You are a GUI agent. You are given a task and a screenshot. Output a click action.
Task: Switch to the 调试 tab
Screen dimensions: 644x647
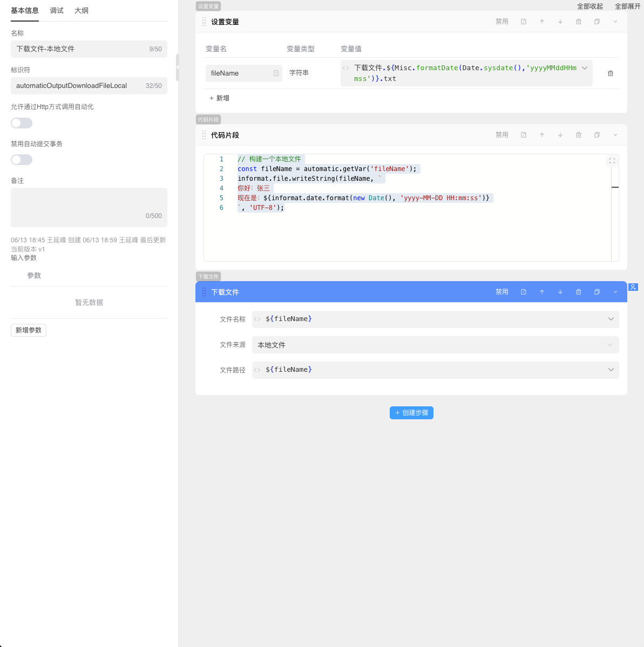(57, 11)
